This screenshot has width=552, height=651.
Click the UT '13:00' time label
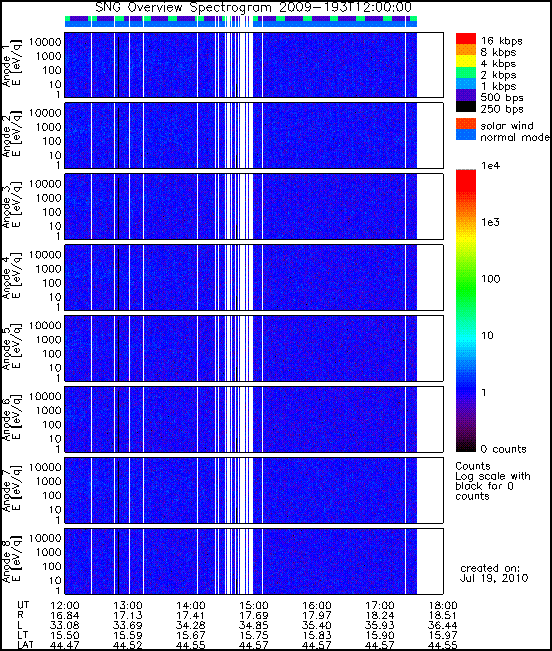pos(127,605)
